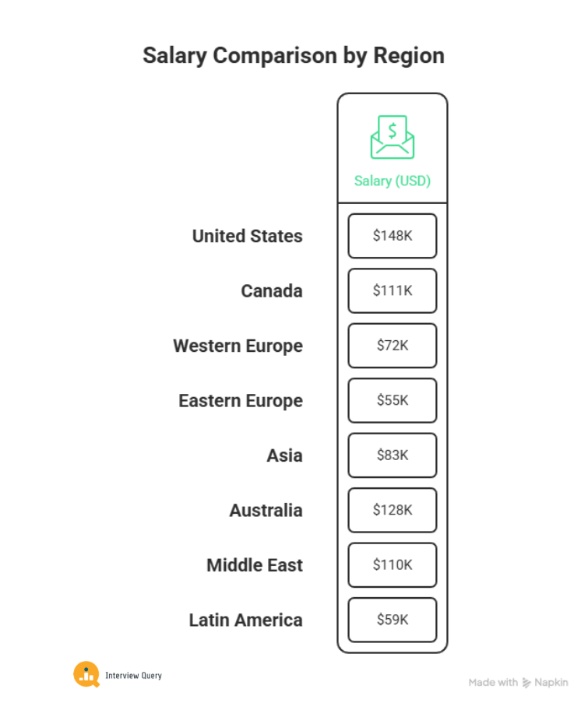Image resolution: width=588 pixels, height=703 pixels.
Task: Click the Napkin logo icon
Action: click(527, 683)
